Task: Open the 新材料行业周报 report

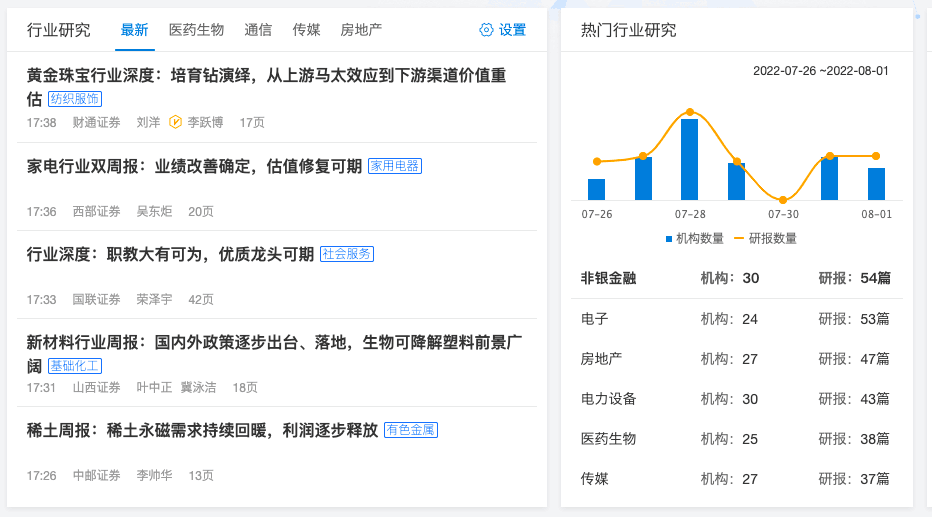Action: [274, 354]
